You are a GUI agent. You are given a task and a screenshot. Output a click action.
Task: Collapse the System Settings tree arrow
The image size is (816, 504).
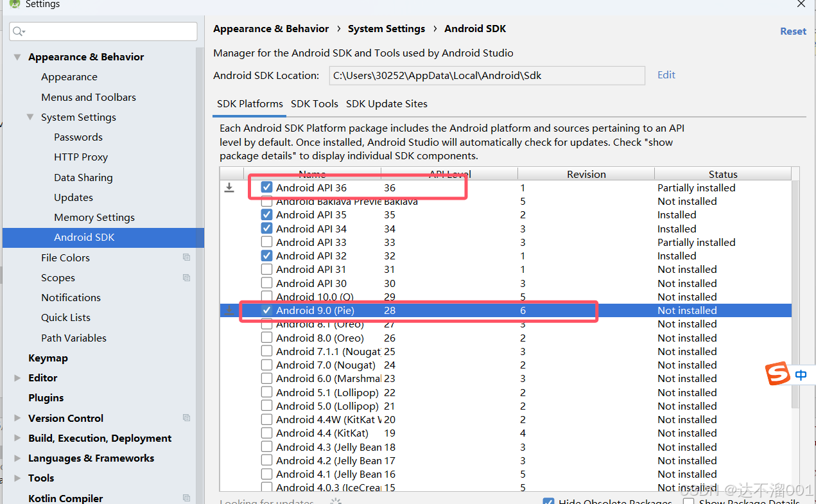(x=30, y=117)
